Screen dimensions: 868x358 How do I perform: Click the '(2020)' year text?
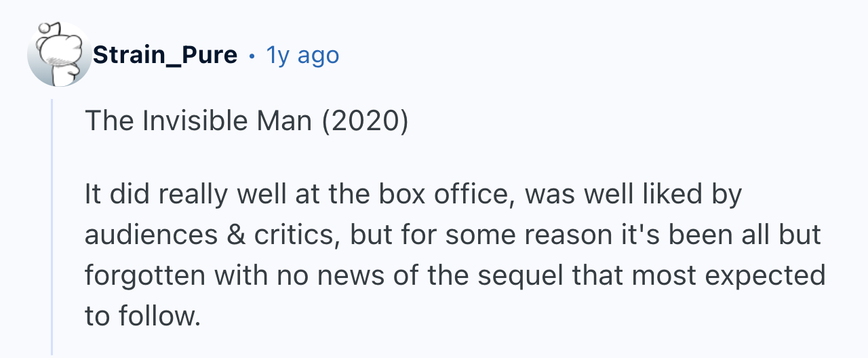pyautogui.click(x=364, y=122)
